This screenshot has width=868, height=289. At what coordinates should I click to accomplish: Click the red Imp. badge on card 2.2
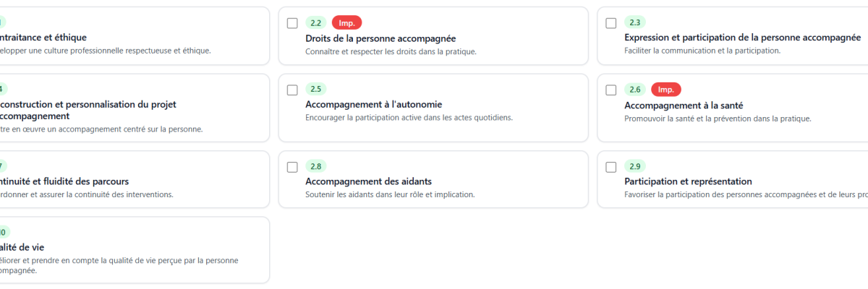pyautogui.click(x=346, y=23)
